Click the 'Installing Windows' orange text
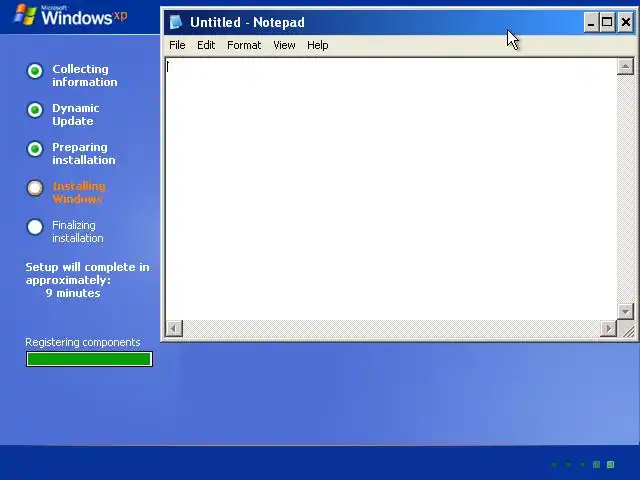640x480 pixels. (x=79, y=192)
